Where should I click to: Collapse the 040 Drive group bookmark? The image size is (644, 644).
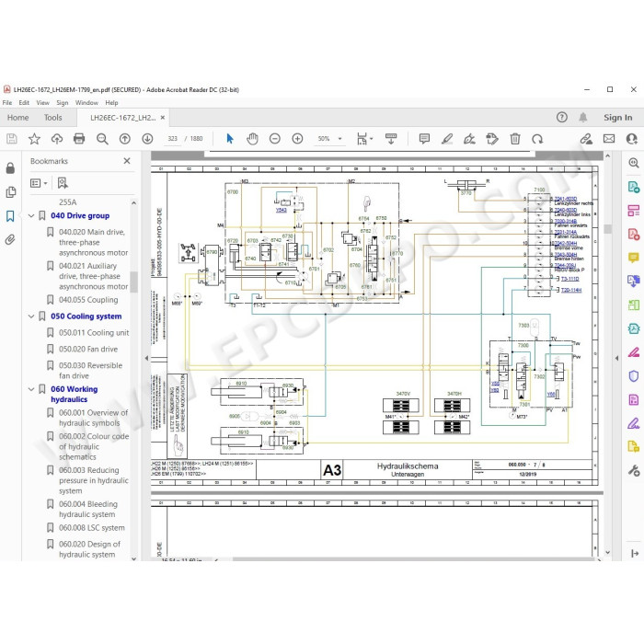point(31,215)
